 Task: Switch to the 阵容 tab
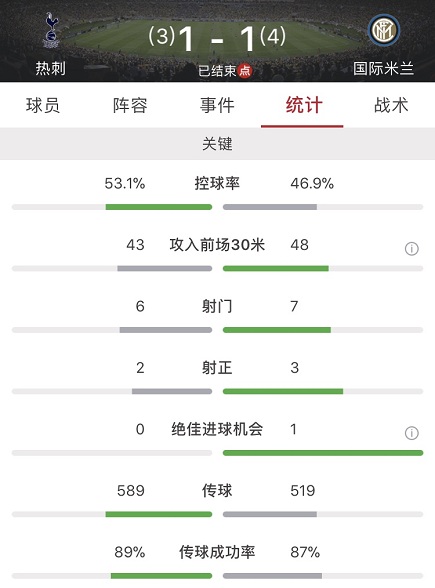point(130,105)
